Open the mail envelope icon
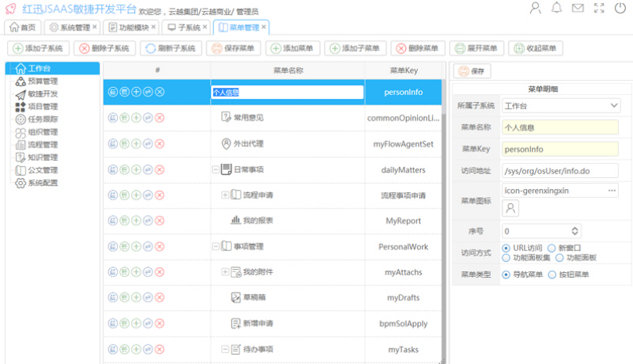This screenshot has height=364, width=633. point(578,8)
